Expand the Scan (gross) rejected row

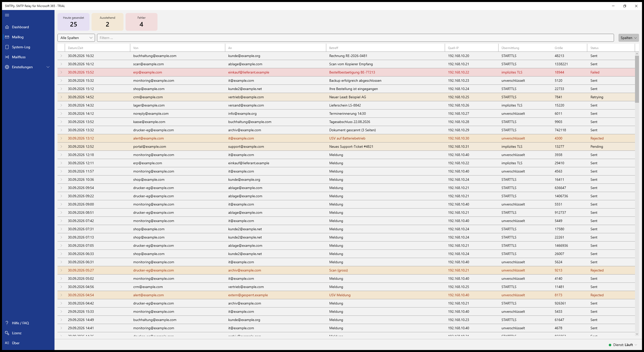[61, 270]
